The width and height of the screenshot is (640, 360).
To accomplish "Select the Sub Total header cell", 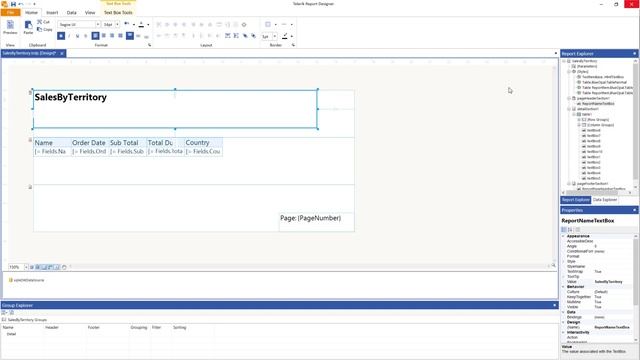I will point(127,142).
